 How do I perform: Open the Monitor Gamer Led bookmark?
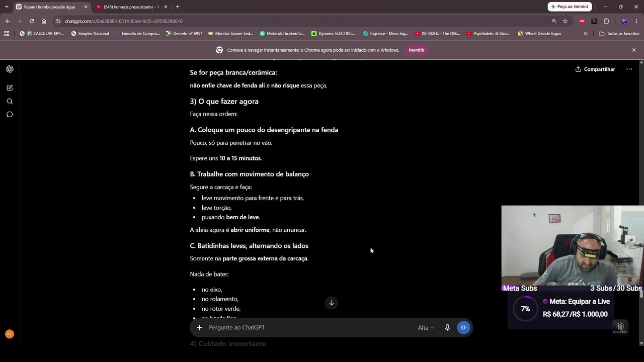(x=230, y=34)
